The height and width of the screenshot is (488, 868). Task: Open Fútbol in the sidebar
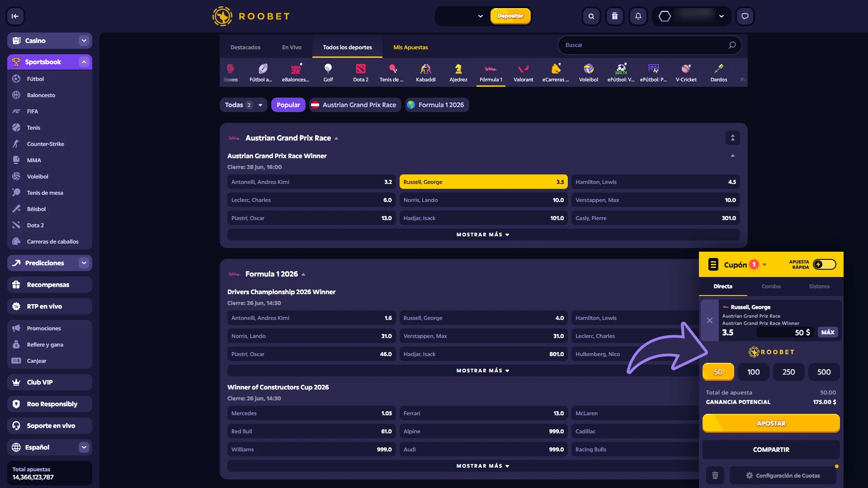[x=50, y=79]
